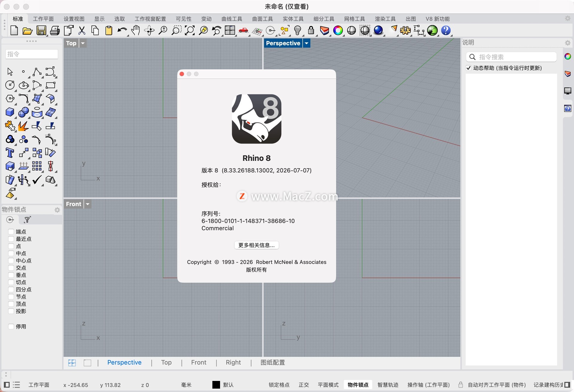
Task: Check the 停用 checkbox
Action: click(x=11, y=327)
